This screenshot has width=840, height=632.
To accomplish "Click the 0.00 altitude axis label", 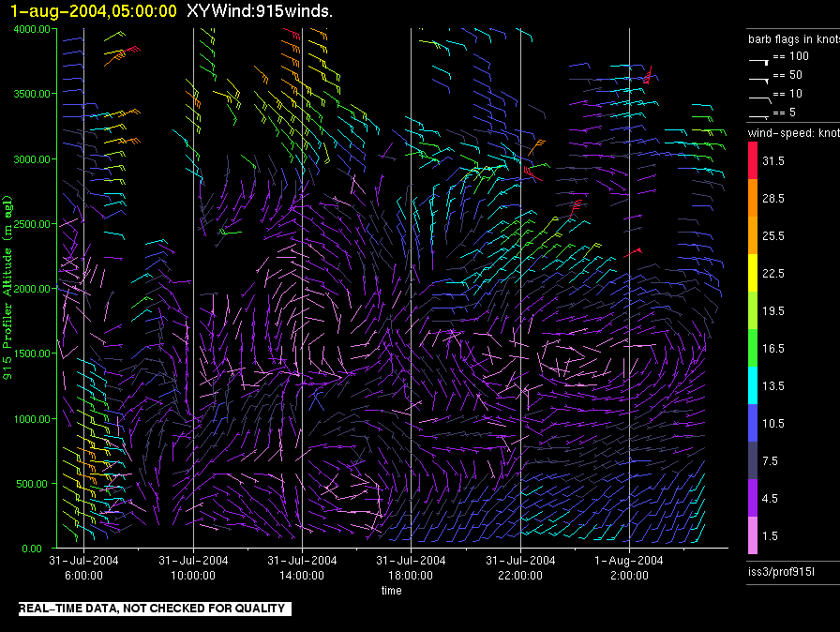I will [32, 549].
